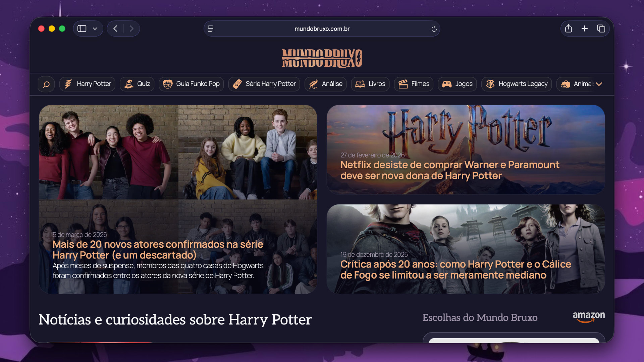644x362 pixels.
Task: Click the Mundo Bruxo logo
Action: point(322,58)
